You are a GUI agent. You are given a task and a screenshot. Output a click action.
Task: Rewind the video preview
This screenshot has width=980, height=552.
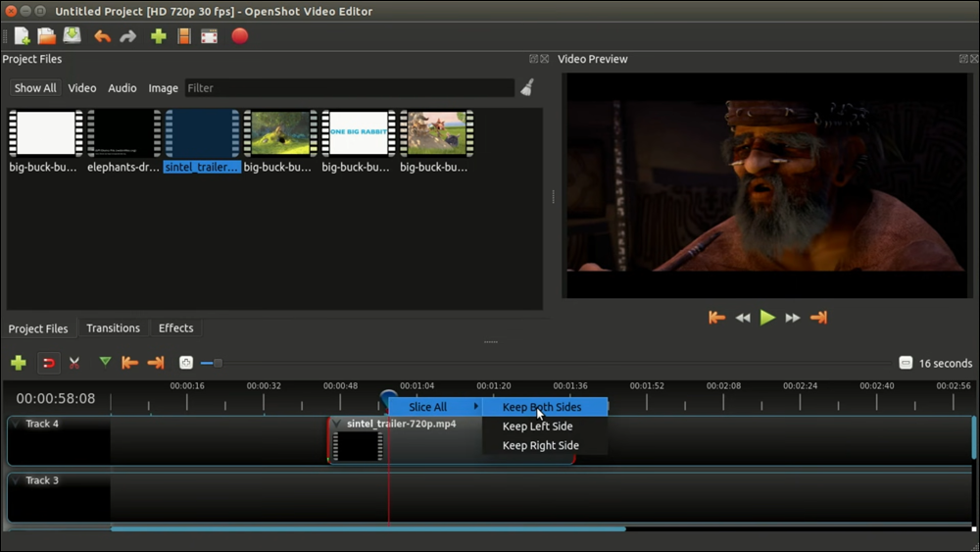click(743, 319)
